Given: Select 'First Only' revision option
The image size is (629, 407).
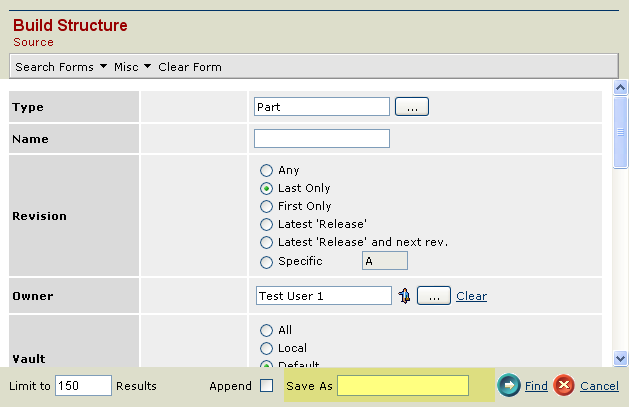Looking at the screenshot, I should tap(267, 207).
